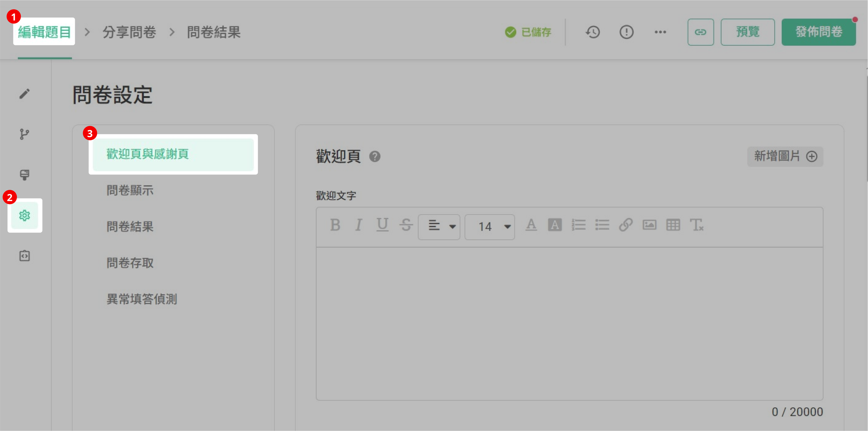Pick the font color tool
This screenshot has width=868, height=431.
pyautogui.click(x=531, y=225)
